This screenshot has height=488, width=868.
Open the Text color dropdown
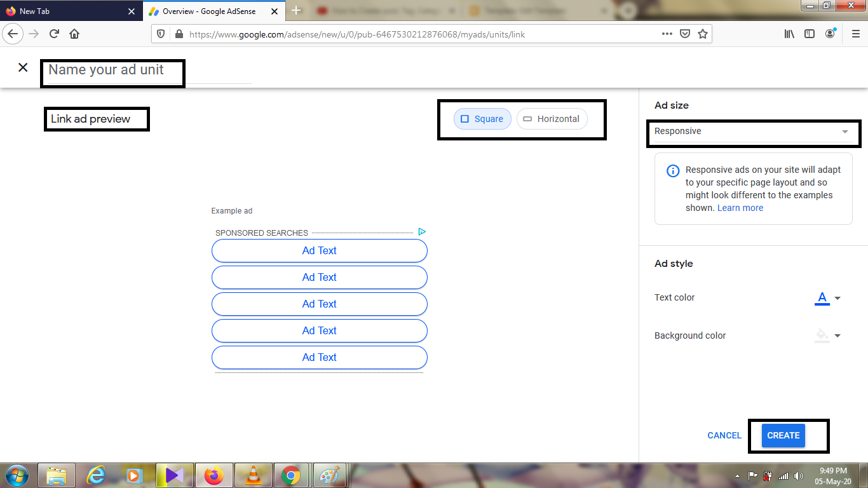tap(837, 298)
